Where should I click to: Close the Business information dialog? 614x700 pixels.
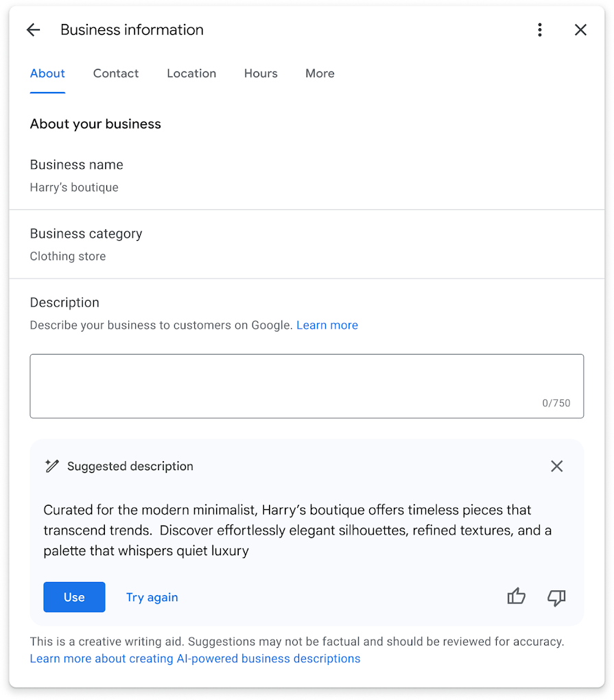[580, 30]
